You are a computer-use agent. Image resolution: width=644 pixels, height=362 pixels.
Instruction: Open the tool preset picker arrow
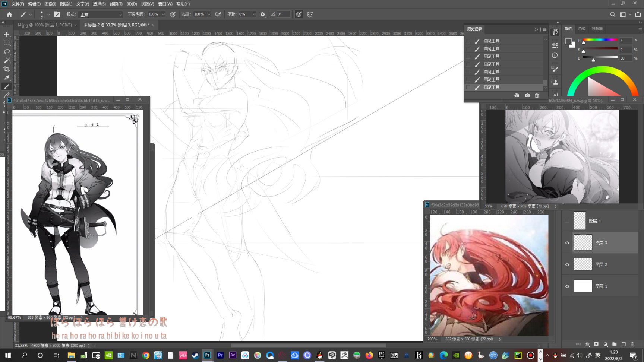click(x=30, y=14)
